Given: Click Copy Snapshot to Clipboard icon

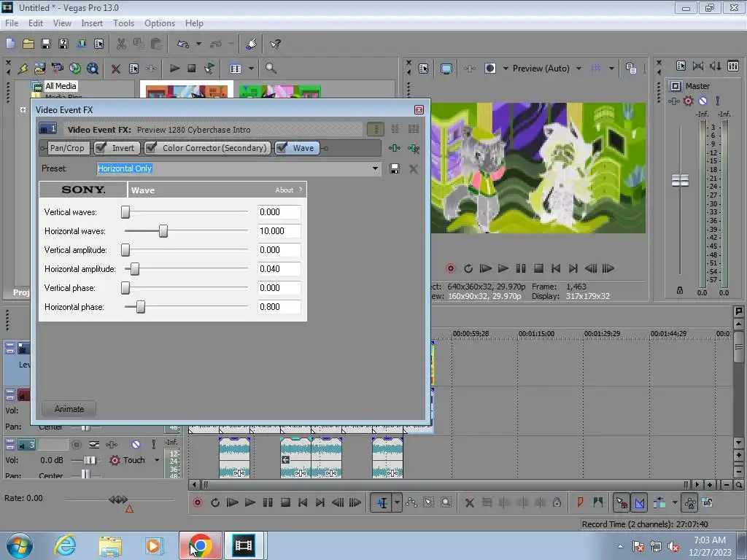Looking at the screenshot, I should [631, 69].
